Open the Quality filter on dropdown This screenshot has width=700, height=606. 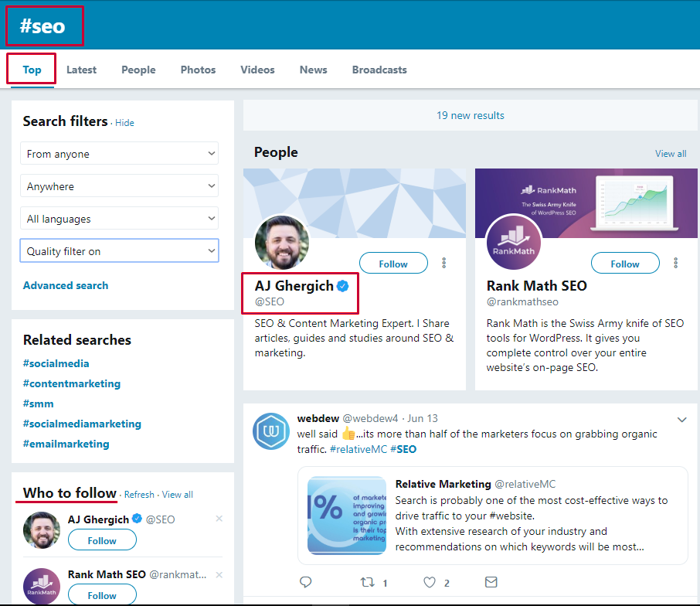tap(119, 251)
